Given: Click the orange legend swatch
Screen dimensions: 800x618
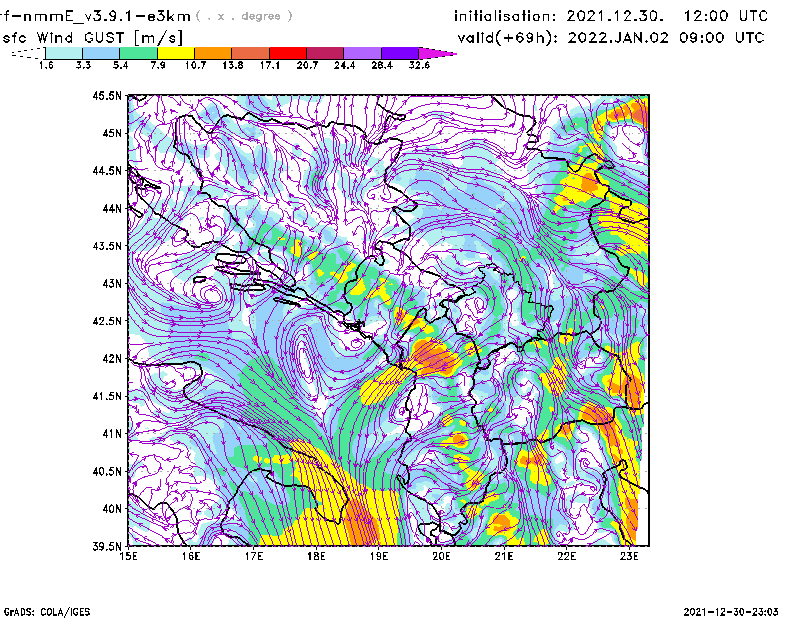Looking at the screenshot, I should [213, 53].
